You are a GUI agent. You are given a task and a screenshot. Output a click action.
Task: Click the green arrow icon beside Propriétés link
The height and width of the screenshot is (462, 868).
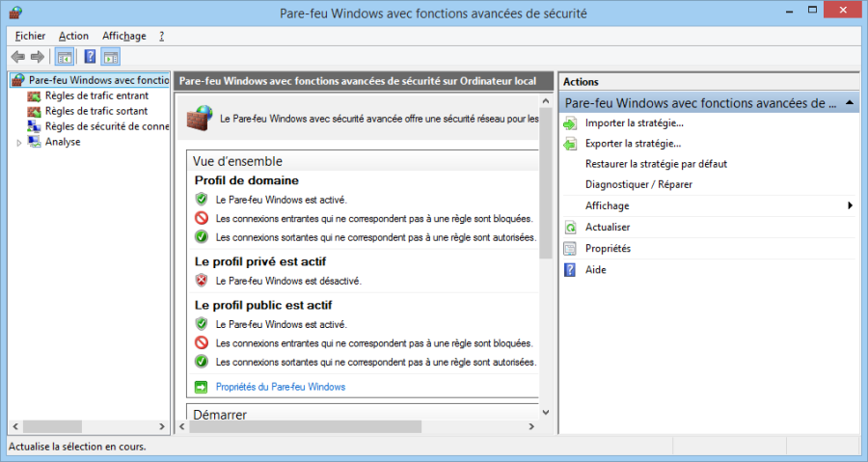[x=201, y=388]
